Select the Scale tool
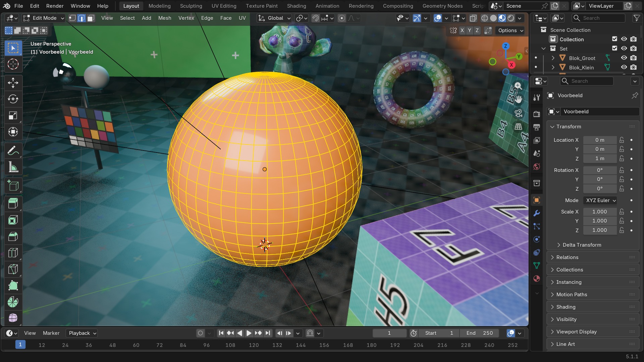The image size is (644, 362). tap(13, 116)
